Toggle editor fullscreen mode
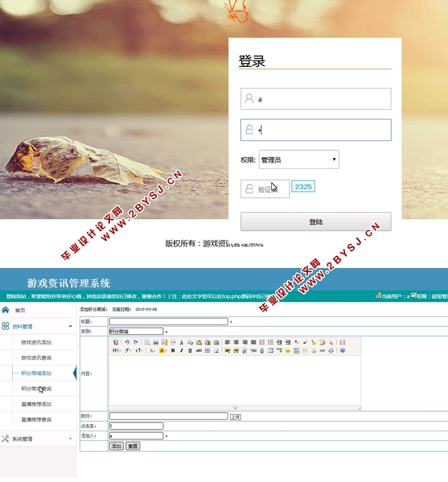The image size is (448, 482). coord(342,342)
